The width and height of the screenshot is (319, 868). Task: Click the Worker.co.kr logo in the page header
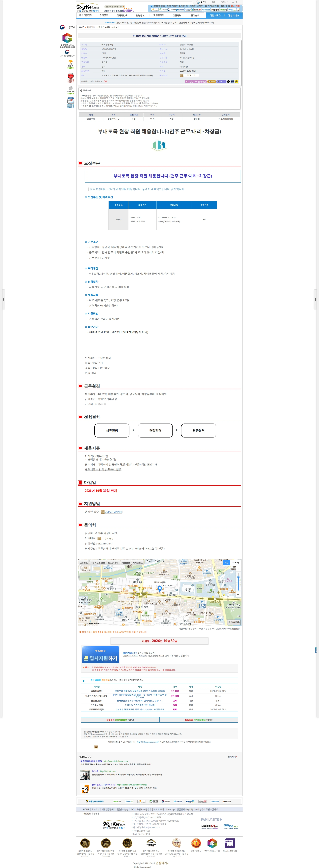(88, 7)
